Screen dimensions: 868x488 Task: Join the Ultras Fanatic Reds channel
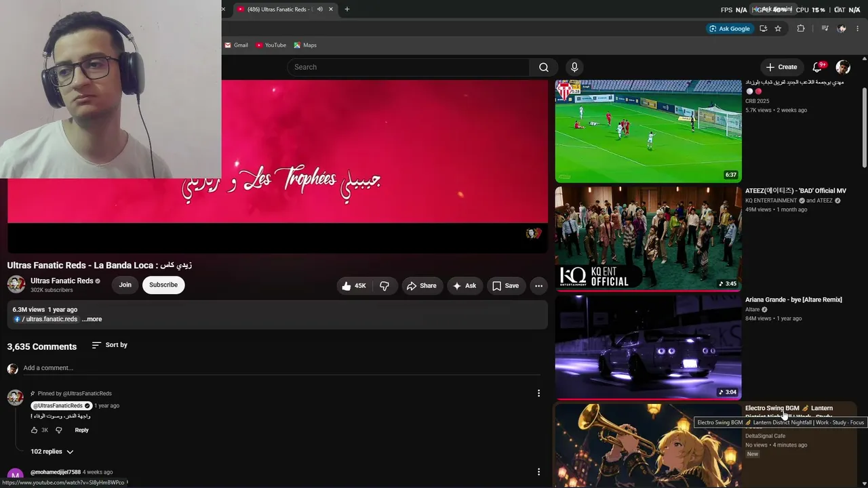[x=125, y=285]
